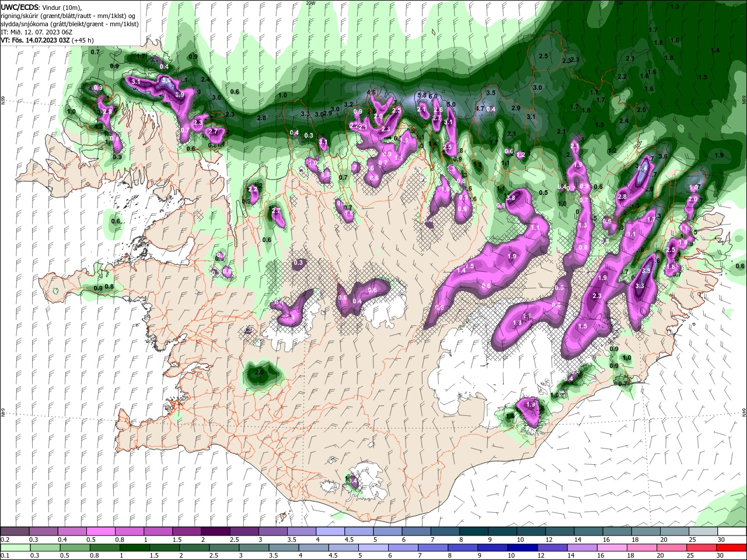Pick the crimson swatch at 25 in rain scale
The image size is (747, 560).
702,548
